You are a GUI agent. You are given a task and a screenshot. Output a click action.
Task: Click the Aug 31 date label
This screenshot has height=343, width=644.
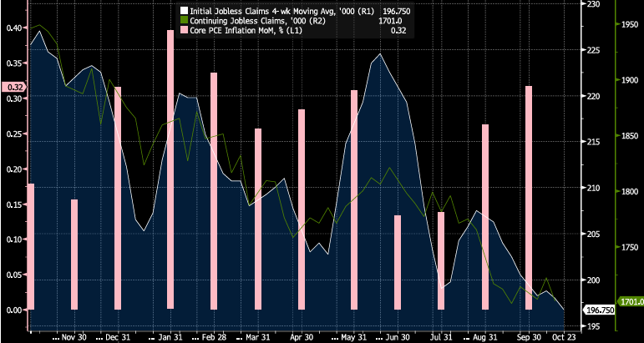[486, 337]
